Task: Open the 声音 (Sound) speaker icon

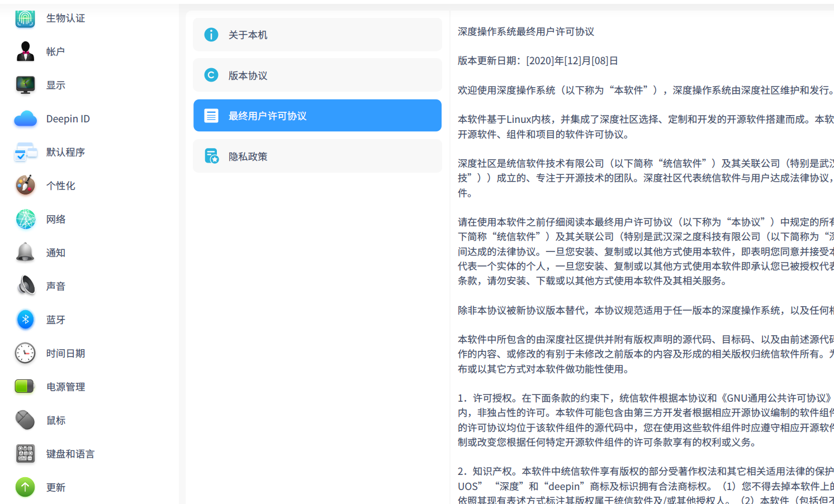Action: 25,286
